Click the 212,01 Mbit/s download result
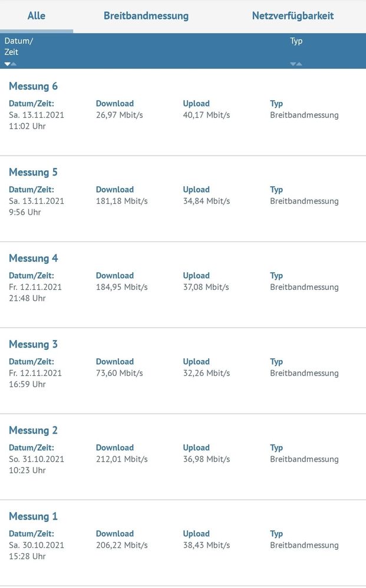The height and width of the screenshot is (588, 366). click(x=121, y=459)
